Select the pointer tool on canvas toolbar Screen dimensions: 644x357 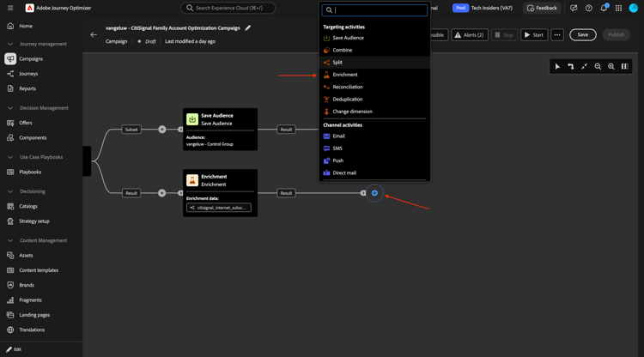[x=557, y=66]
